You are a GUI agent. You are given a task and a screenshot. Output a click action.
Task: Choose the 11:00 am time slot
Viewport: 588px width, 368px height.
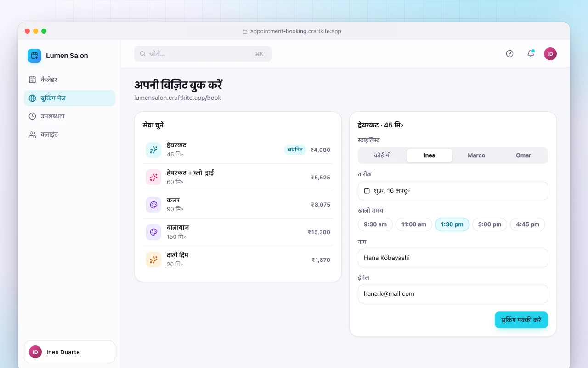[414, 224]
